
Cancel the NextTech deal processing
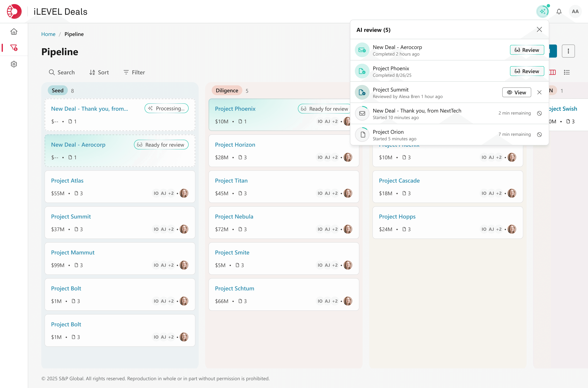(539, 113)
